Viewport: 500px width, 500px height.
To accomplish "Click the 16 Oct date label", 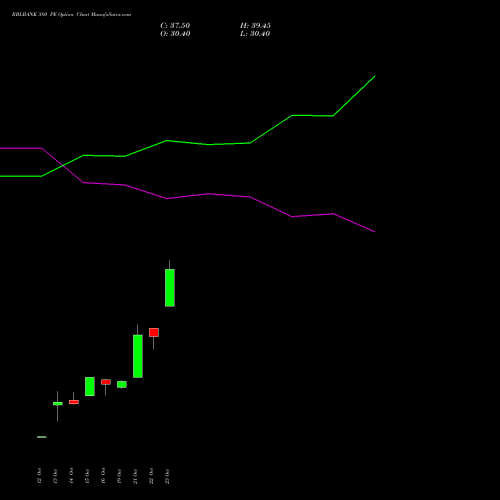I will (x=103, y=476).
